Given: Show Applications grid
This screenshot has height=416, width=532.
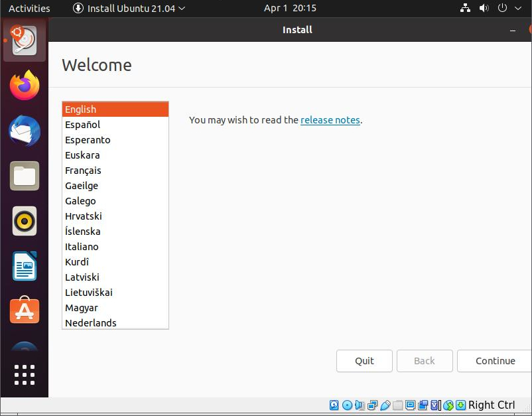Looking at the screenshot, I should pyautogui.click(x=25, y=374).
